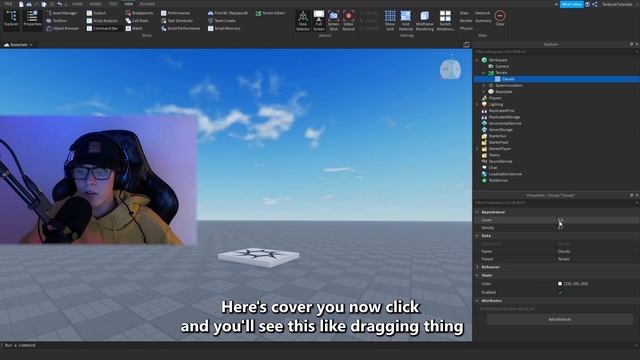Click the Density property row
Screen dimensions: 640x360
click(556, 228)
